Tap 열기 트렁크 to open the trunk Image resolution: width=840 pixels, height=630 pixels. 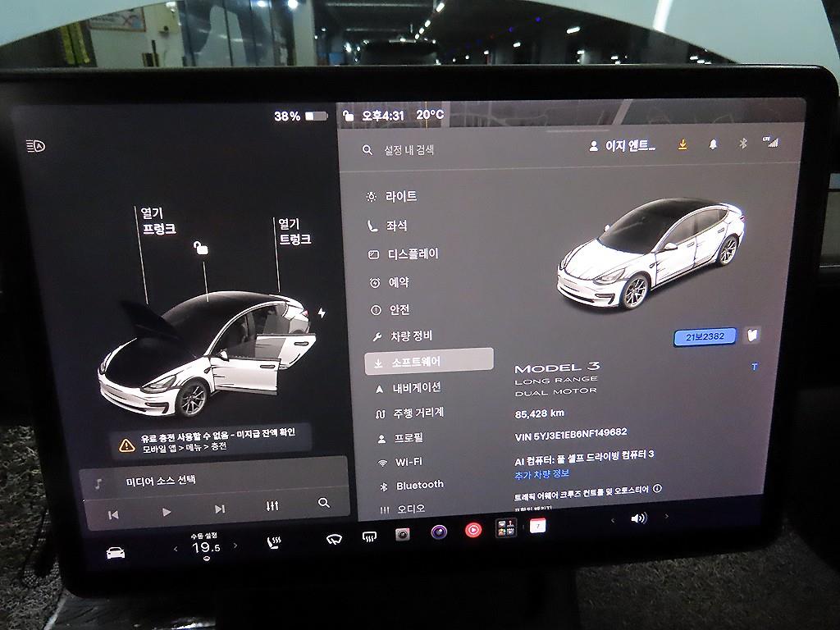(x=294, y=231)
